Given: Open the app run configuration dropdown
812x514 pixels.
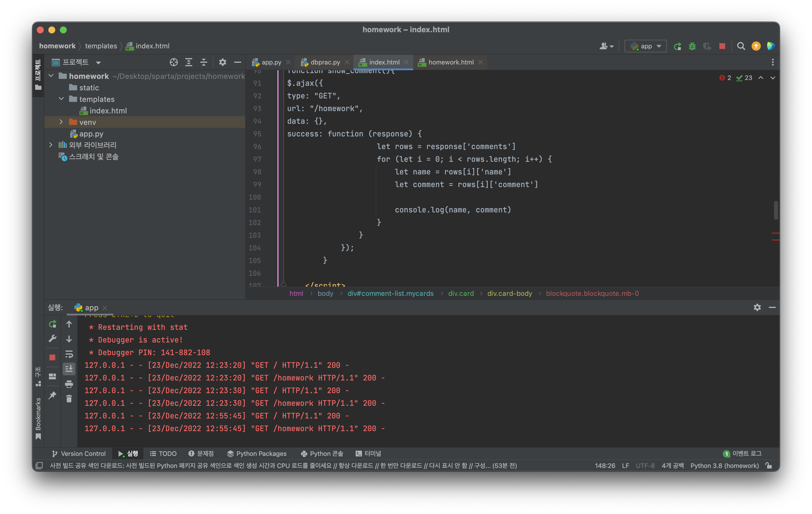Looking at the screenshot, I should (645, 46).
